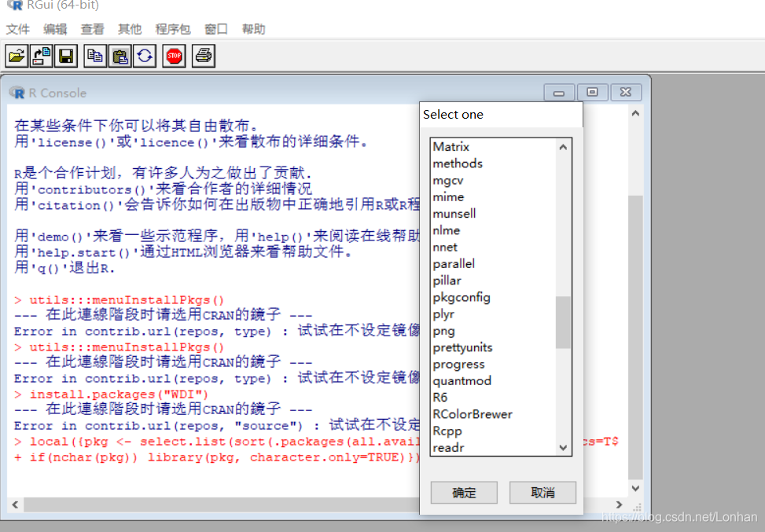Open the 查看 menu

tap(93, 29)
